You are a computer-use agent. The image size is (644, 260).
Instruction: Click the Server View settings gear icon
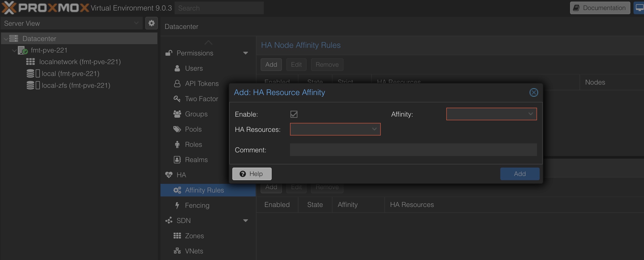click(x=151, y=23)
